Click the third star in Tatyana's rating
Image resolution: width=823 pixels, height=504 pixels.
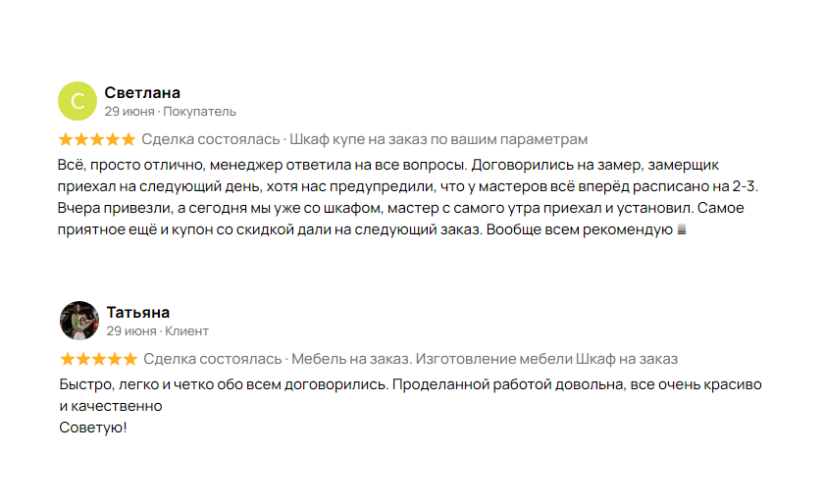99,359
